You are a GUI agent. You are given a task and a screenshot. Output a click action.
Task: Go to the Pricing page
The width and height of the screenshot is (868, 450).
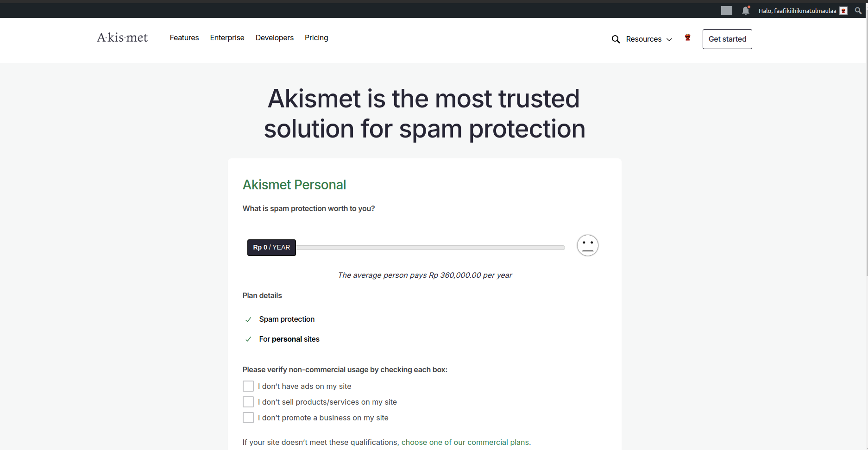(x=316, y=37)
